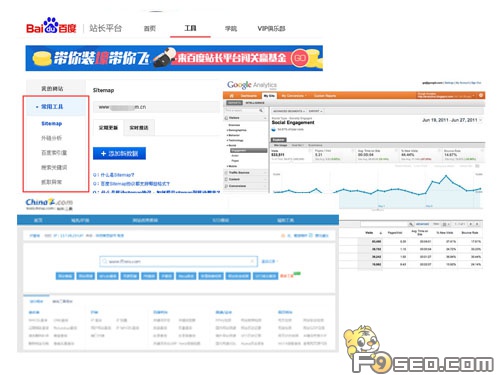Switch to the 定期更新 tab

pyautogui.click(x=108, y=128)
